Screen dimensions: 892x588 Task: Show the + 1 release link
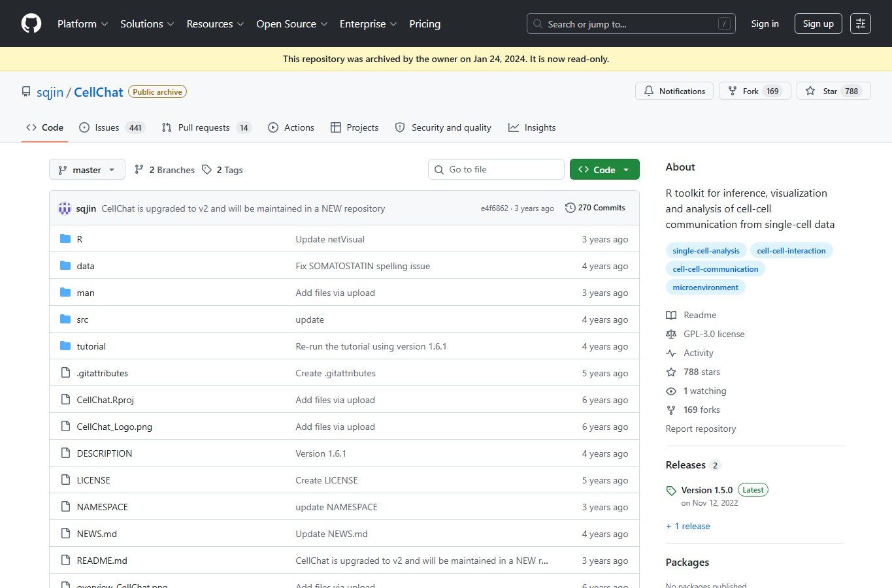tap(688, 526)
